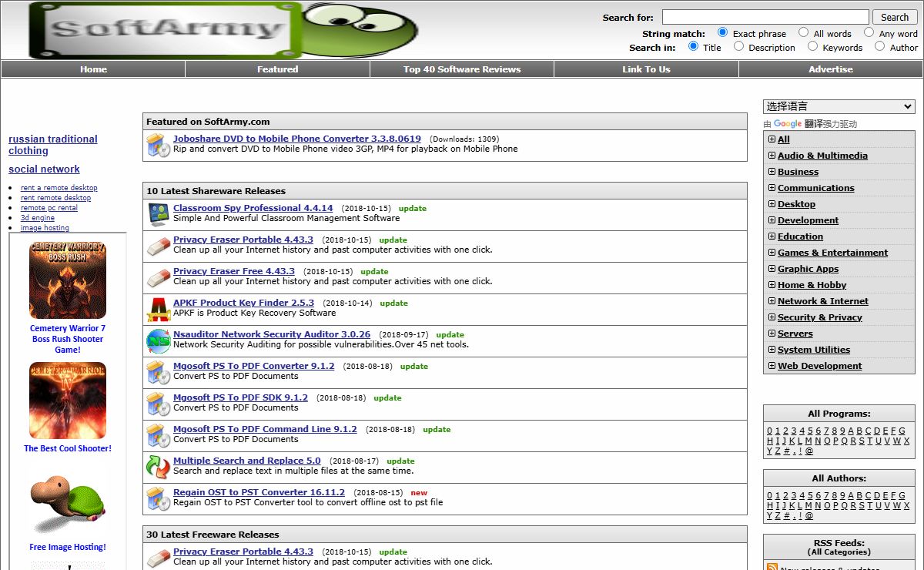Click the Mgosoft PS To PDF Command Line icon

click(158, 435)
